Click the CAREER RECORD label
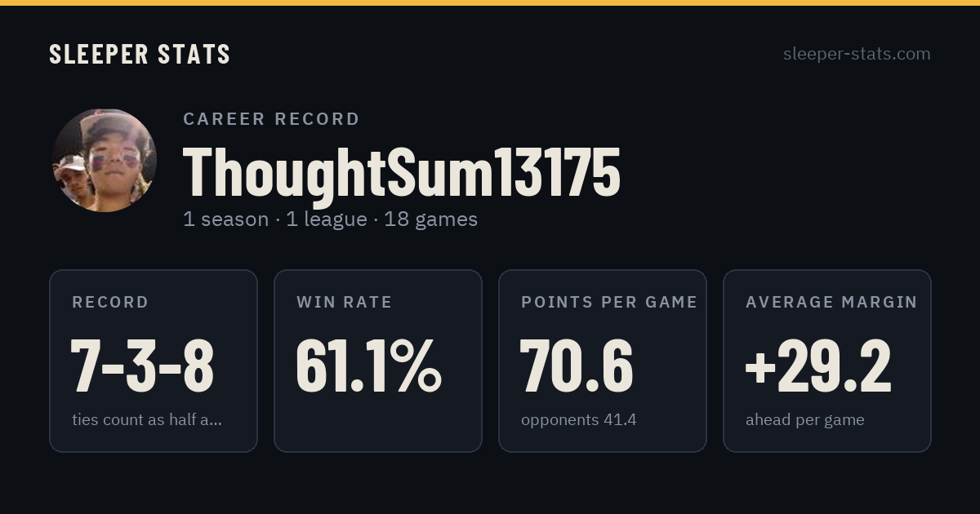 [x=271, y=119]
